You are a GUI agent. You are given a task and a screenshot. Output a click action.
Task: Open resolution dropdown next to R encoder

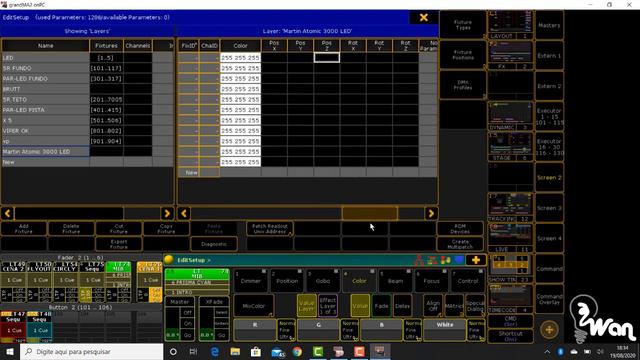click(x=287, y=330)
